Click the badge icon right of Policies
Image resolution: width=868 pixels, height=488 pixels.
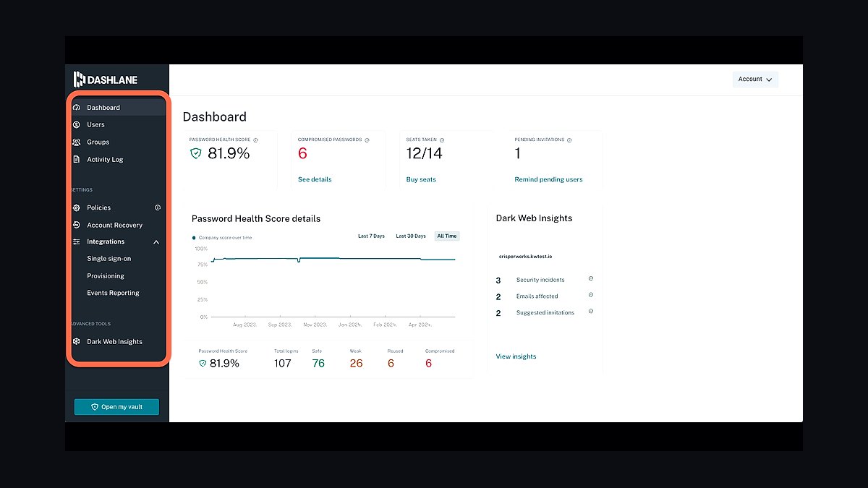point(158,207)
